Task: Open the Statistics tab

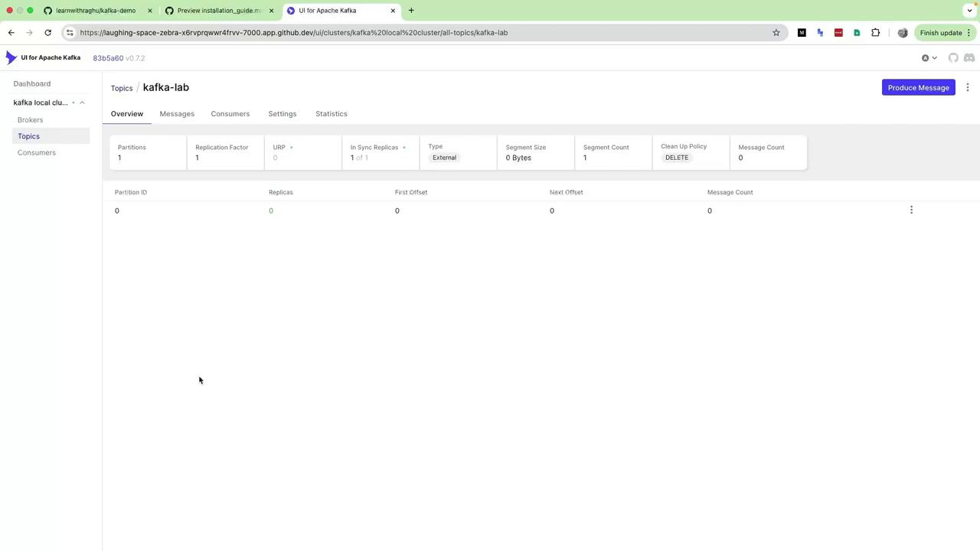Action: tap(332, 114)
